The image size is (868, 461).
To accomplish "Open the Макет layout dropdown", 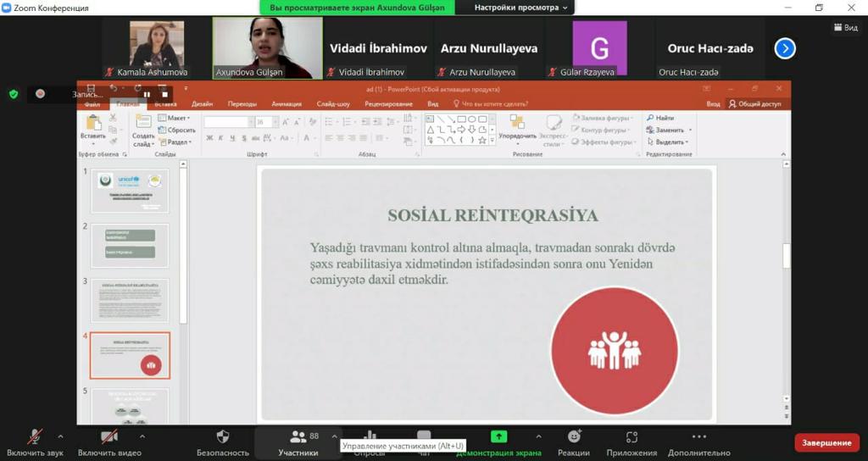I will pyautogui.click(x=174, y=118).
